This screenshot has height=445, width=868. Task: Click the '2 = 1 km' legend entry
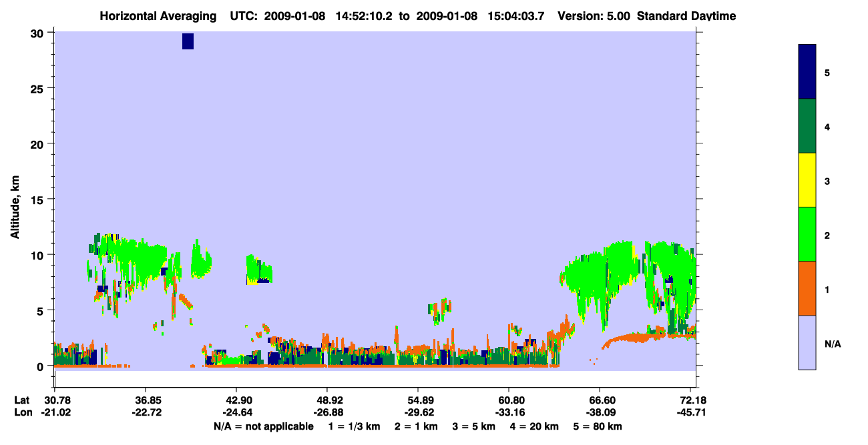[416, 426]
